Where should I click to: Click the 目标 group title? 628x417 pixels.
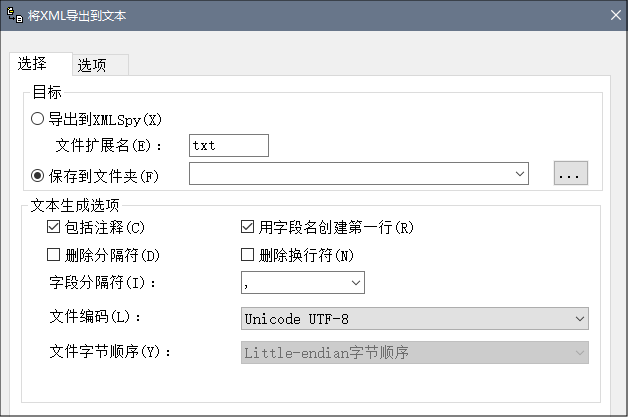[47, 92]
